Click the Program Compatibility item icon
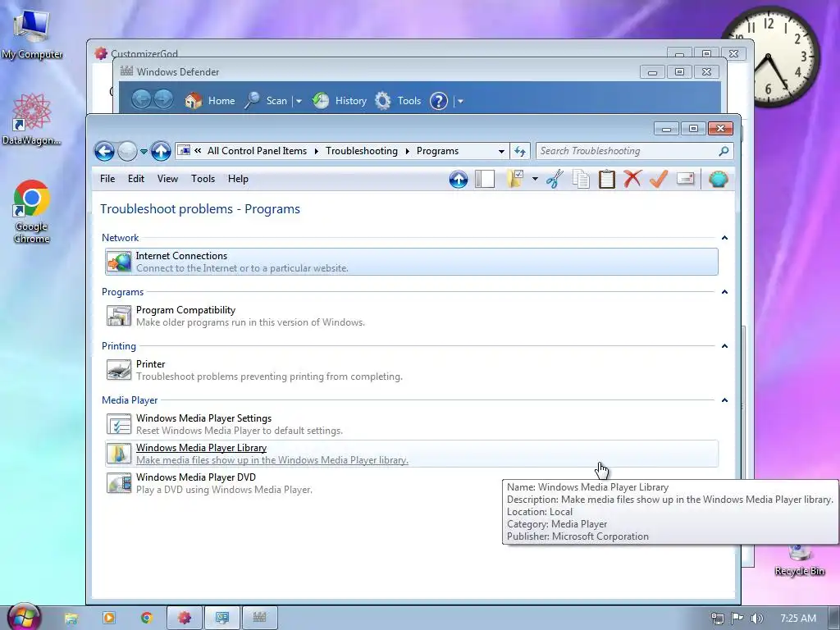The width and height of the screenshot is (840, 630). pos(119,316)
